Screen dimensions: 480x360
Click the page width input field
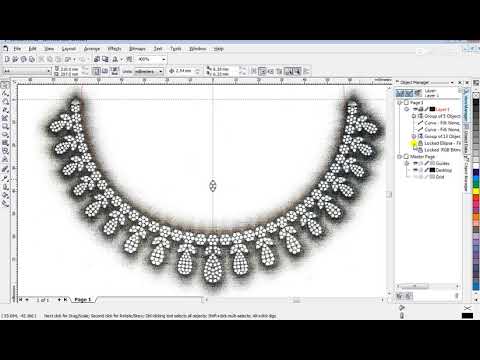point(70,69)
